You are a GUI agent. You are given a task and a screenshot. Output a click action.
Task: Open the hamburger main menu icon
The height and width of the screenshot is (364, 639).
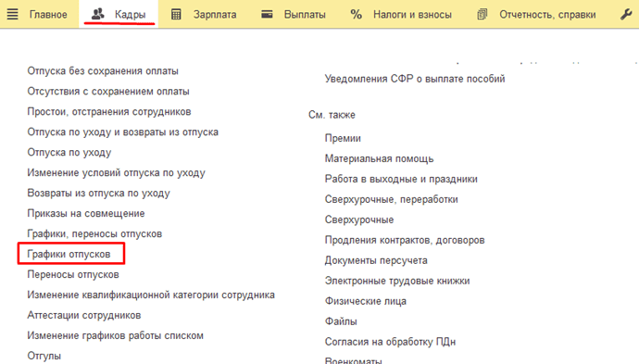(x=13, y=14)
